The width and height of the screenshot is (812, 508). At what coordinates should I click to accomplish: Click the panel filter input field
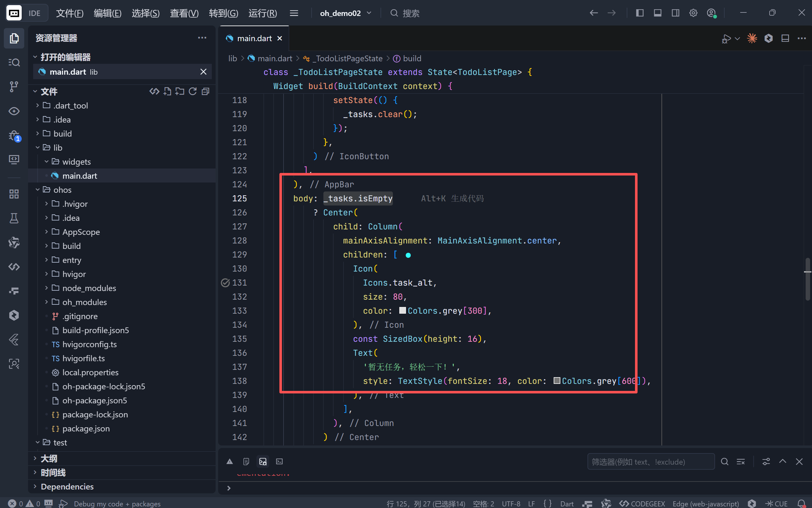click(x=651, y=462)
